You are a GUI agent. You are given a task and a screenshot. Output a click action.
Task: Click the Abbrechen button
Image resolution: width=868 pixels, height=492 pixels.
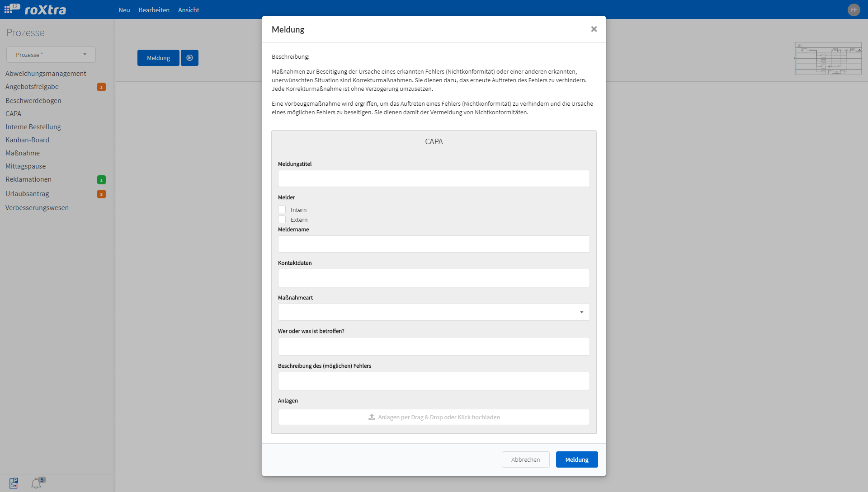(525, 459)
